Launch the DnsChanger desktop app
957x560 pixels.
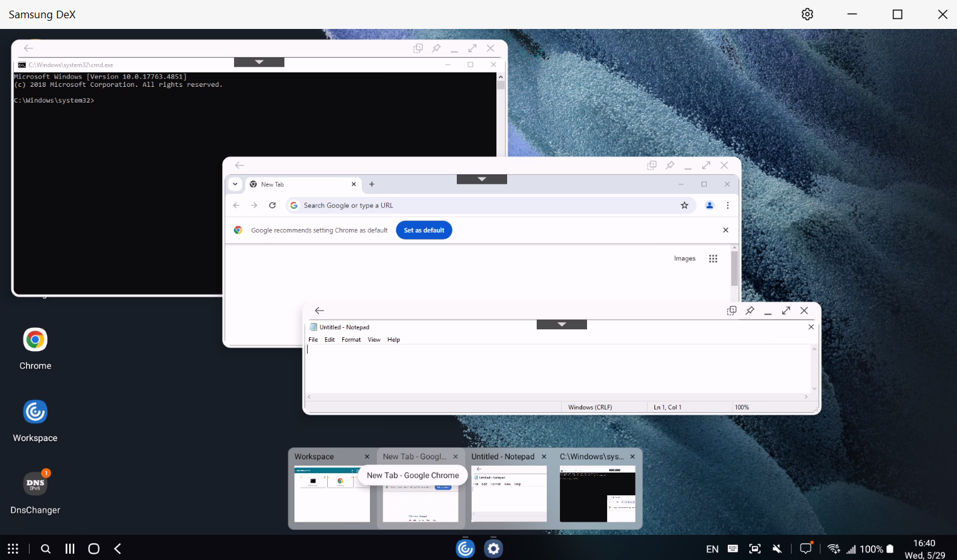click(x=35, y=484)
